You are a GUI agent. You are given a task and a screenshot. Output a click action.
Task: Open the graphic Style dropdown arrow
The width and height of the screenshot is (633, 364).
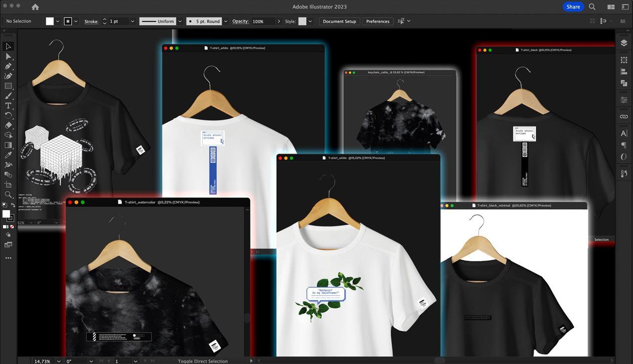click(x=310, y=21)
